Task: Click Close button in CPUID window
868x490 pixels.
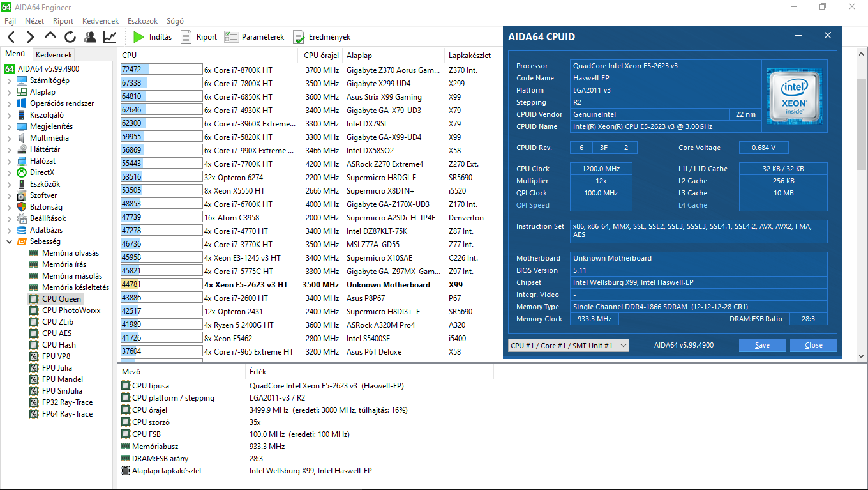Action: 813,345
